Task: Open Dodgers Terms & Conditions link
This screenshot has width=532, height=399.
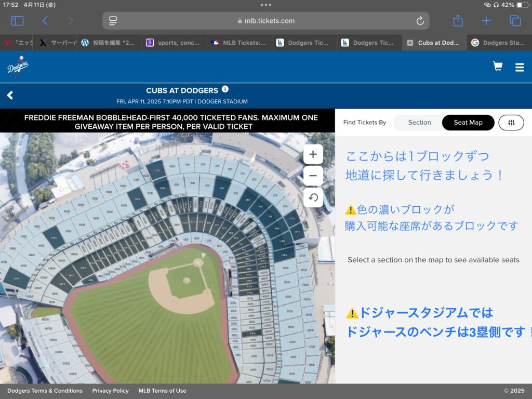Action: point(45,391)
